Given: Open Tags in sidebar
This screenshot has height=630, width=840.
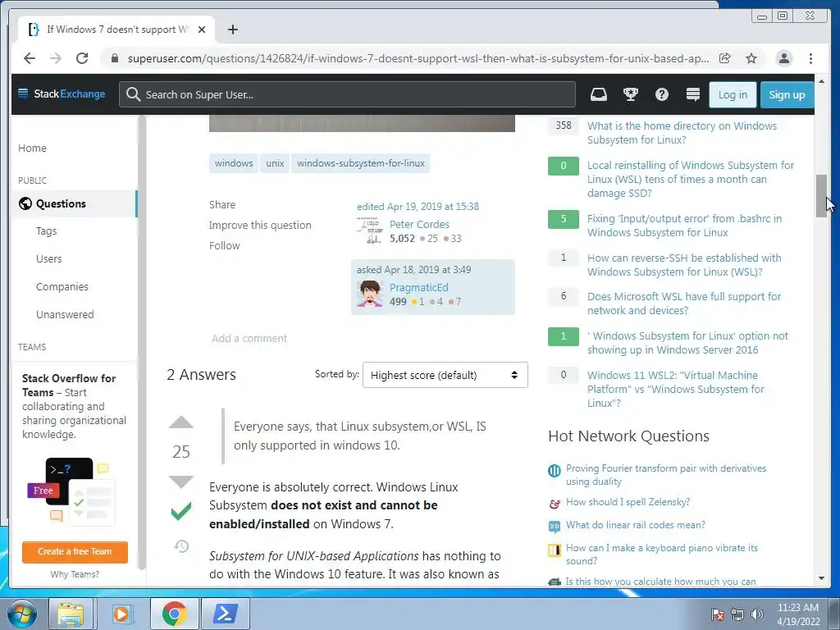Looking at the screenshot, I should click(x=46, y=231).
